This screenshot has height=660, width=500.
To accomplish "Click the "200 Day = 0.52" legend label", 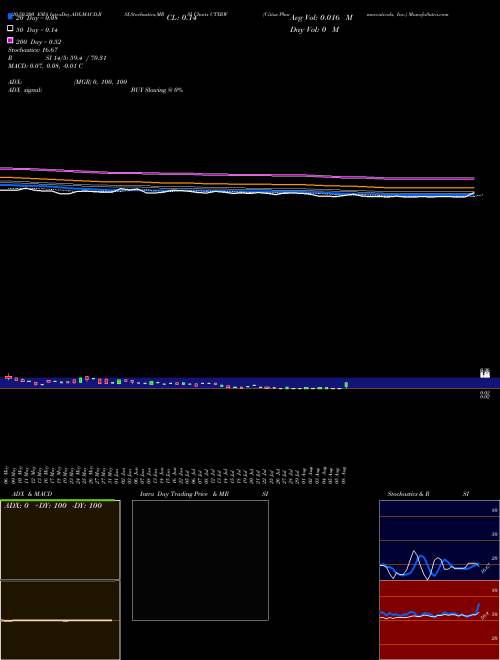I will 38,42.
